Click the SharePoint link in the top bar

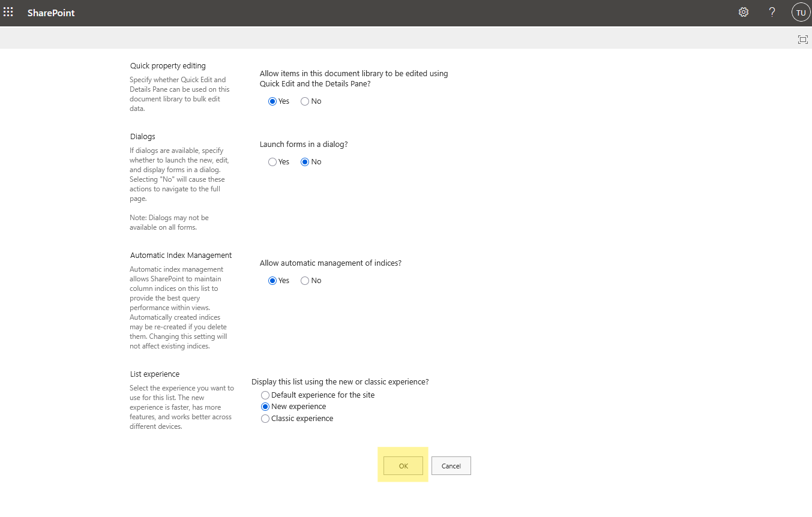pyautogui.click(x=51, y=13)
